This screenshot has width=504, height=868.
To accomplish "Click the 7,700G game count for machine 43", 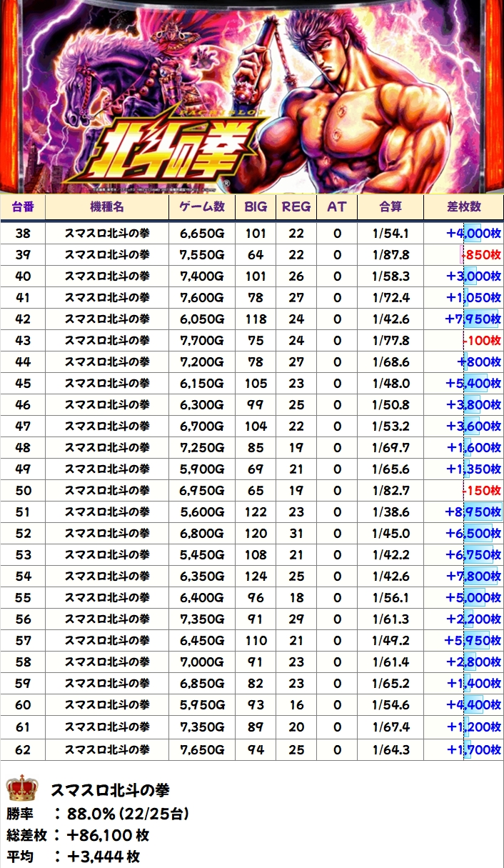I will point(202,341).
